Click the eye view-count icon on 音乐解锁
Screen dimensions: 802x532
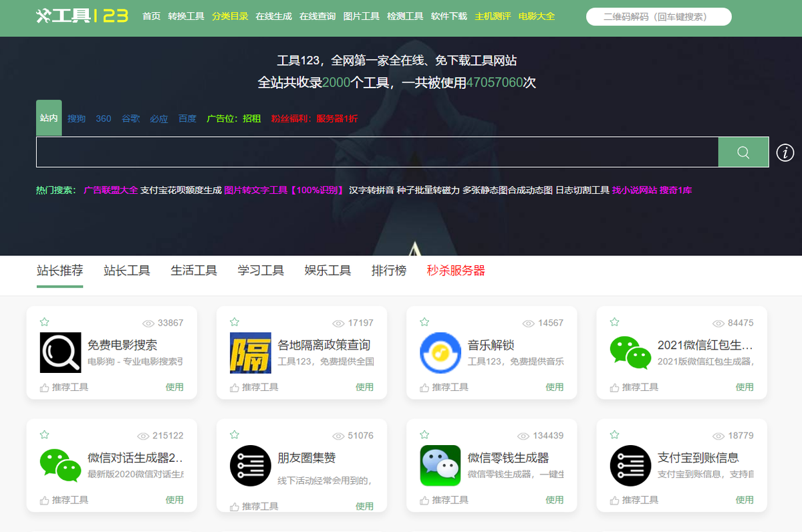(x=529, y=323)
